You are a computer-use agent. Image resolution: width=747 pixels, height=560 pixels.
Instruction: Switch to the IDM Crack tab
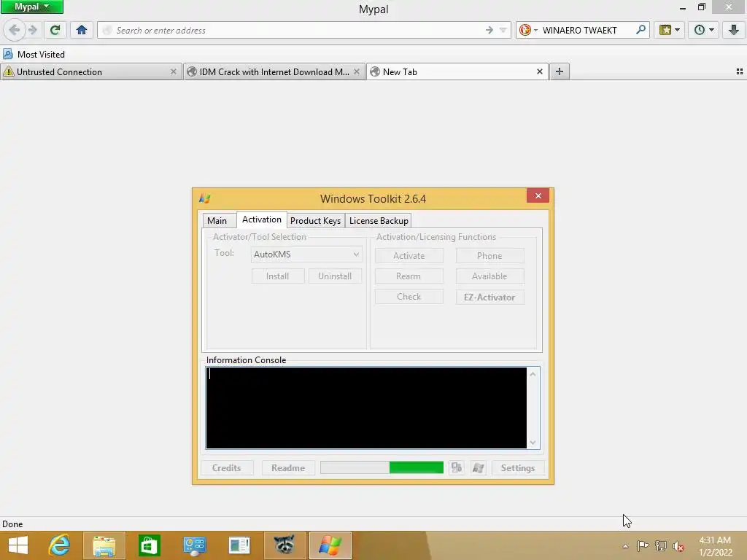(x=274, y=72)
